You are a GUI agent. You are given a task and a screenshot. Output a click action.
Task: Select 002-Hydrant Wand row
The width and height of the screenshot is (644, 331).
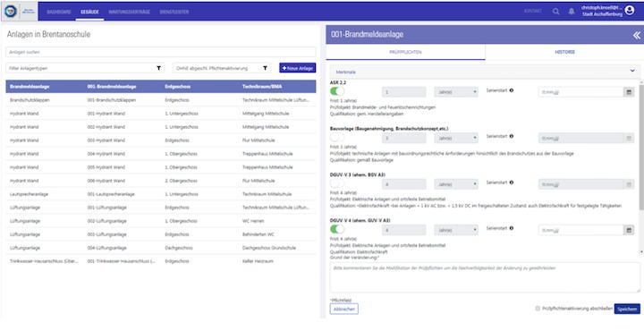coord(161,127)
